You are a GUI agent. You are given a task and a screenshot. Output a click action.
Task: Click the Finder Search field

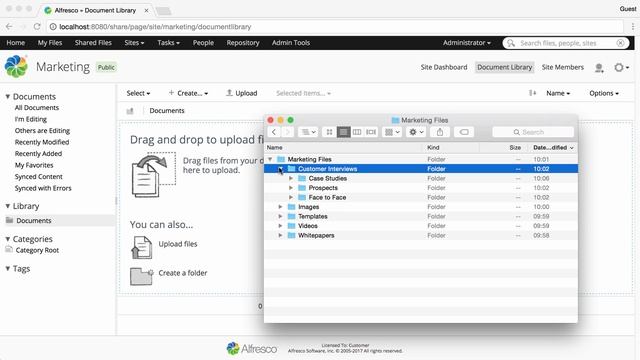(x=533, y=132)
